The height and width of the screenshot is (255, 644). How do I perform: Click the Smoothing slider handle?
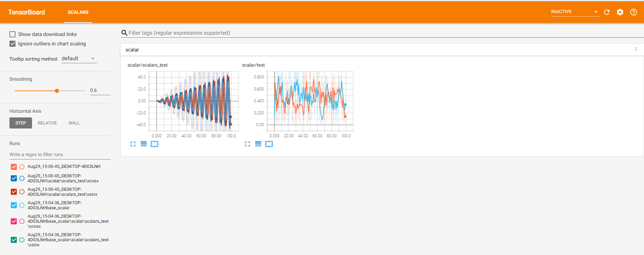(57, 91)
